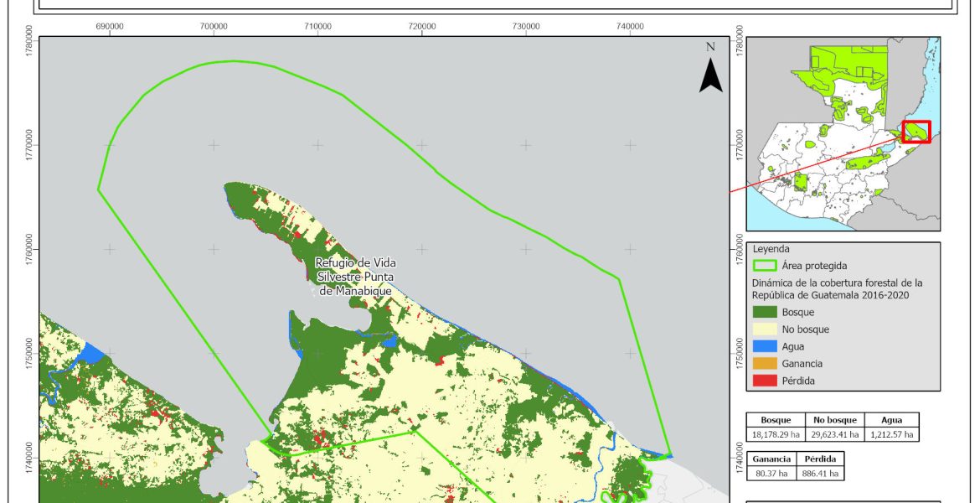
Task: Click the 700000 easting label on top axis
Action: point(214,28)
